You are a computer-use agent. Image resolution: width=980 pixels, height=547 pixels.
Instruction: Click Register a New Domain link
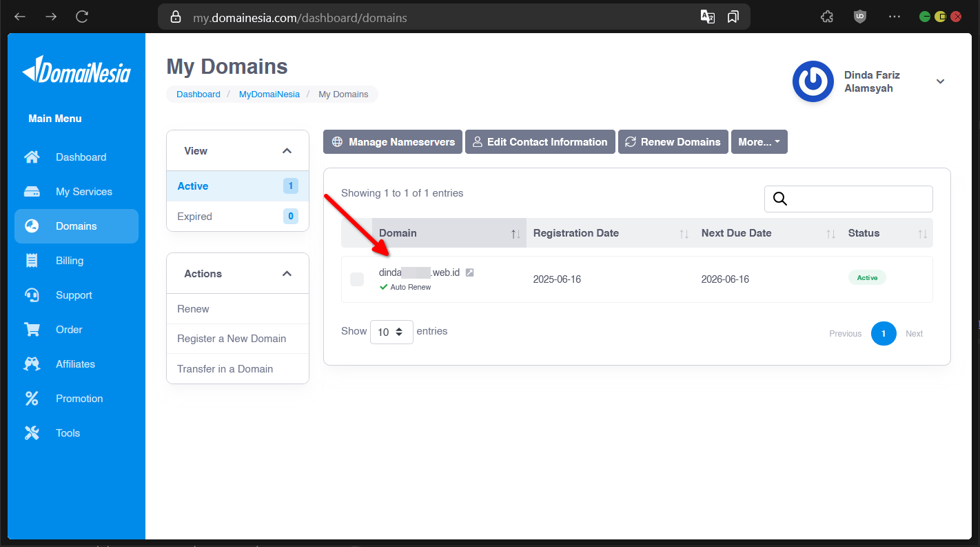pyautogui.click(x=232, y=339)
